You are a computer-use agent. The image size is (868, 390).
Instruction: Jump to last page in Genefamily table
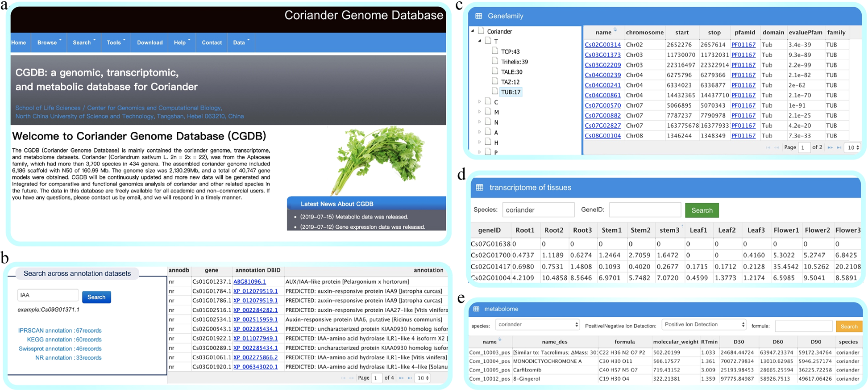(x=839, y=147)
